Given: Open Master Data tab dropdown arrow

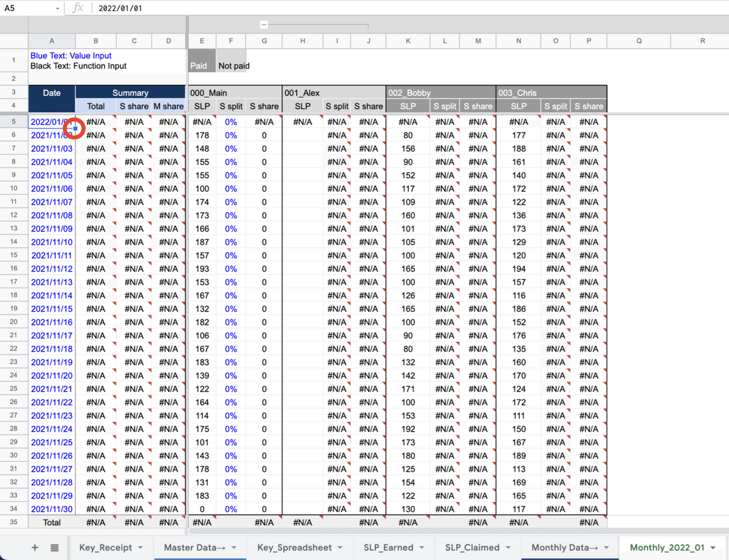Looking at the screenshot, I should click(234, 548).
